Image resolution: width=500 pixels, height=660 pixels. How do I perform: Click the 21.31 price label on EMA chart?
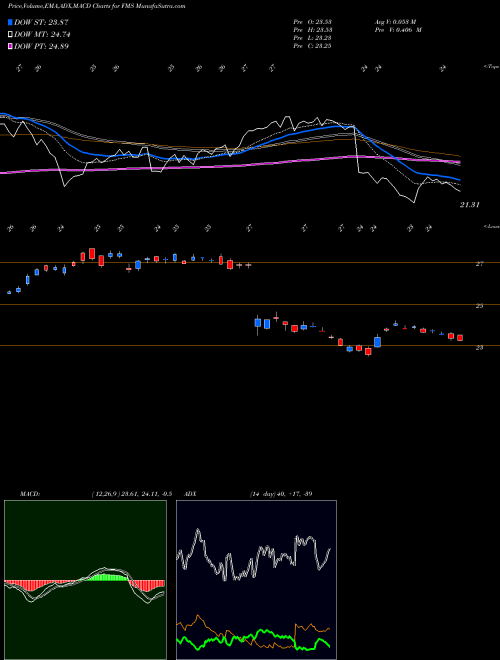click(470, 205)
